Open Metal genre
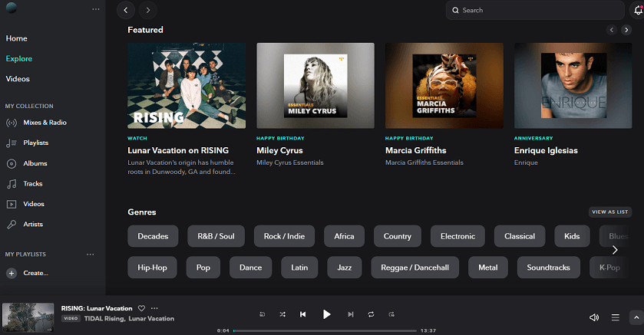The width and height of the screenshot is (644, 335). pyautogui.click(x=488, y=268)
